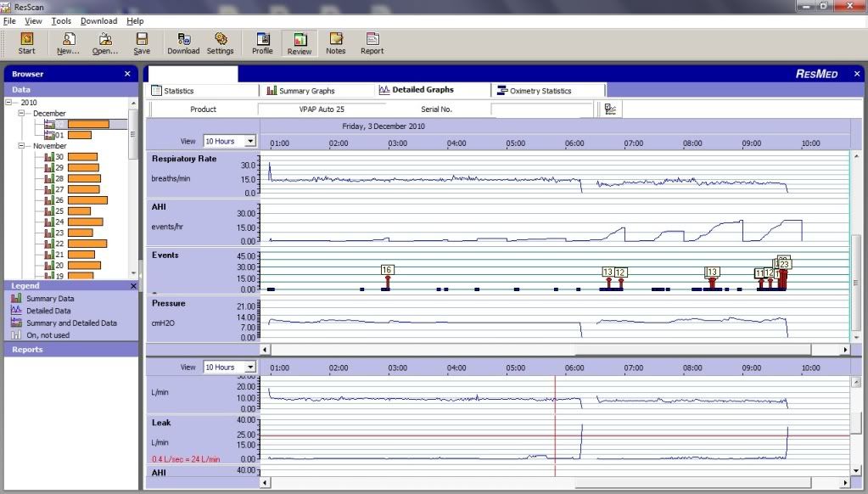Select November 30 data icon in browser

49,157
